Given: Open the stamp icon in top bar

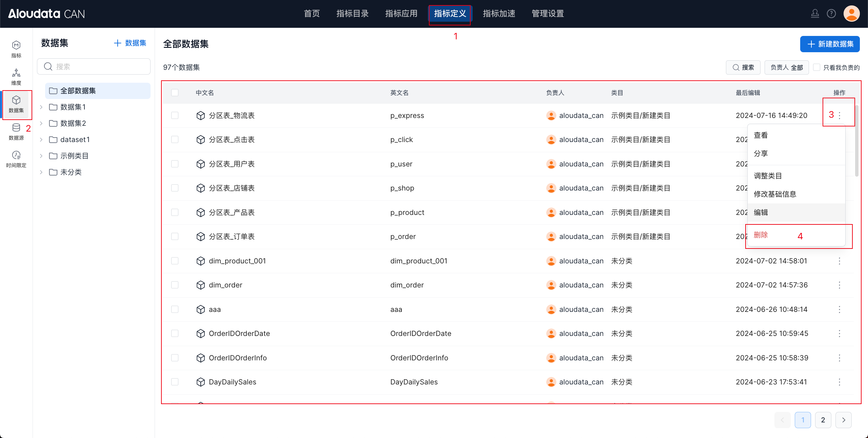Looking at the screenshot, I should [x=815, y=14].
